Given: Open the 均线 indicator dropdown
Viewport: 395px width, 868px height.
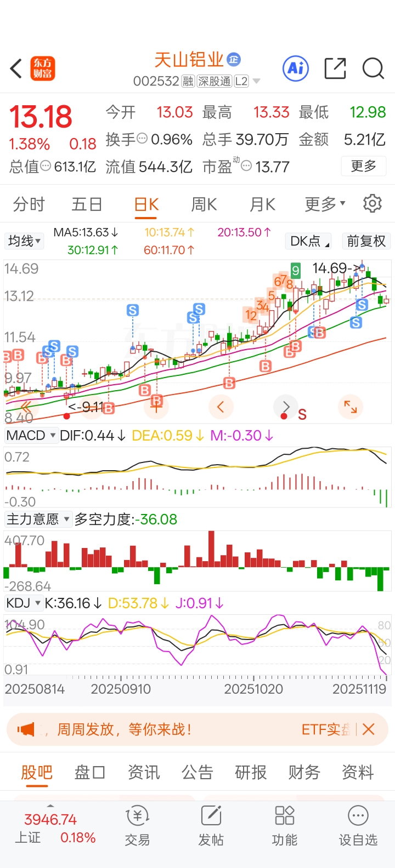Looking at the screenshot, I should [25, 241].
